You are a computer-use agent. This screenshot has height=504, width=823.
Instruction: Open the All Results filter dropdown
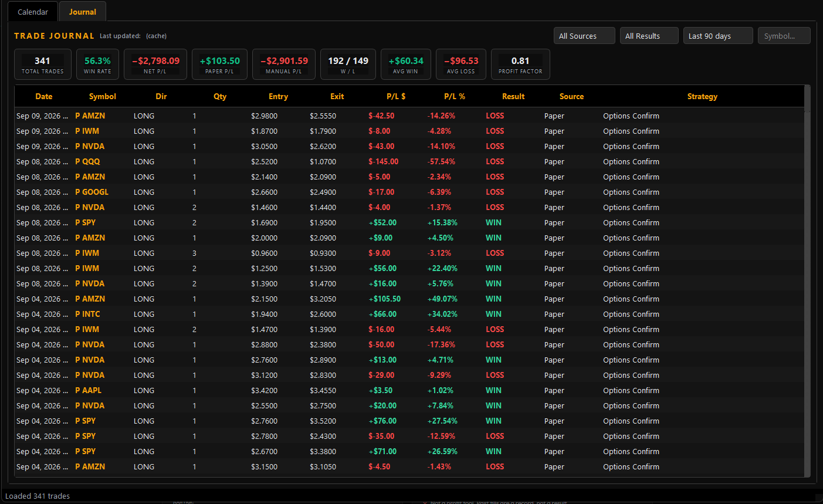pyautogui.click(x=649, y=36)
